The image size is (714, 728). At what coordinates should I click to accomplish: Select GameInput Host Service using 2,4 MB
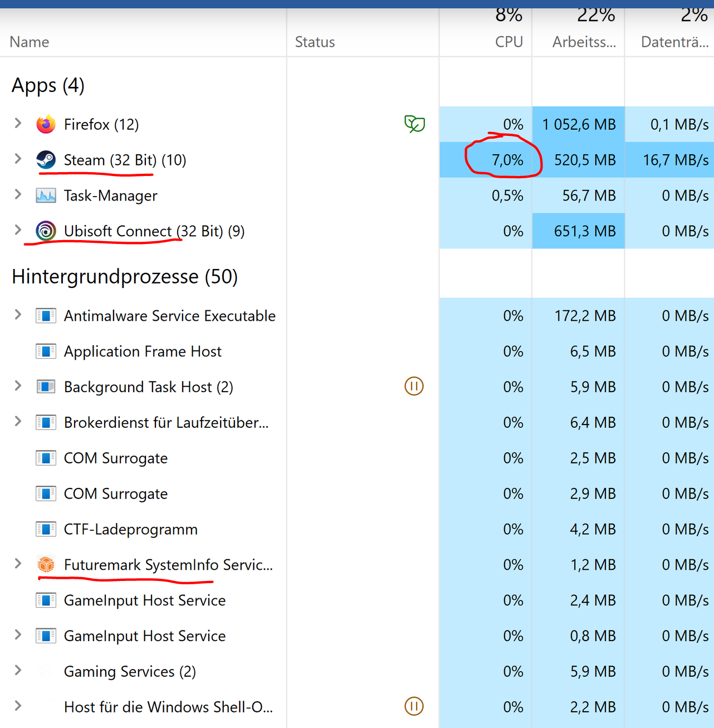coord(145,600)
